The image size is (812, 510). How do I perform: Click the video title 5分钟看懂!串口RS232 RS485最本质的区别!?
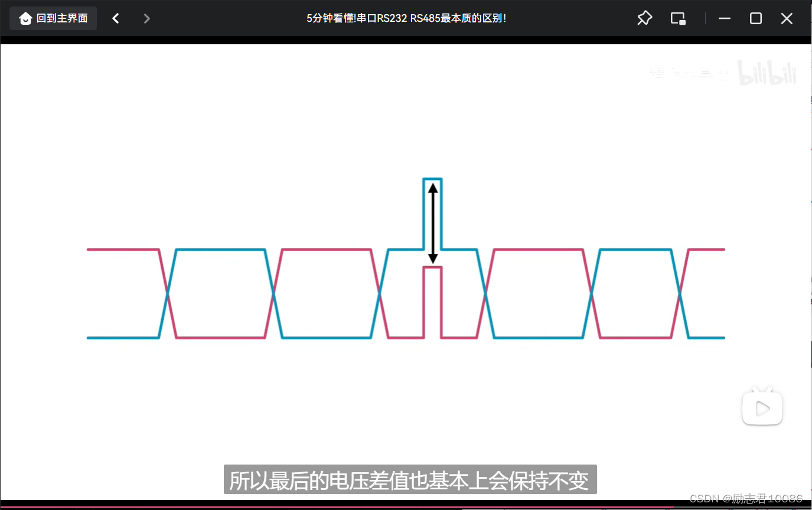(406, 18)
